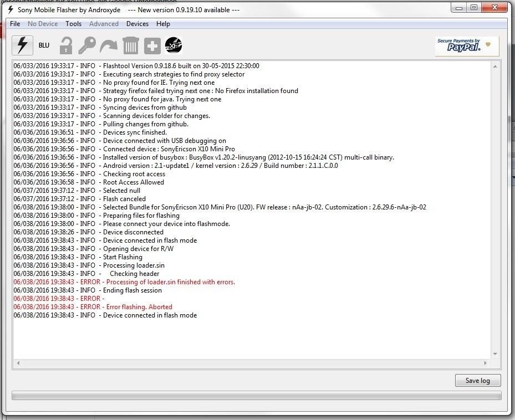Select log line 'Start Flashing'
The width and height of the screenshot is (515, 420).
click(78, 257)
